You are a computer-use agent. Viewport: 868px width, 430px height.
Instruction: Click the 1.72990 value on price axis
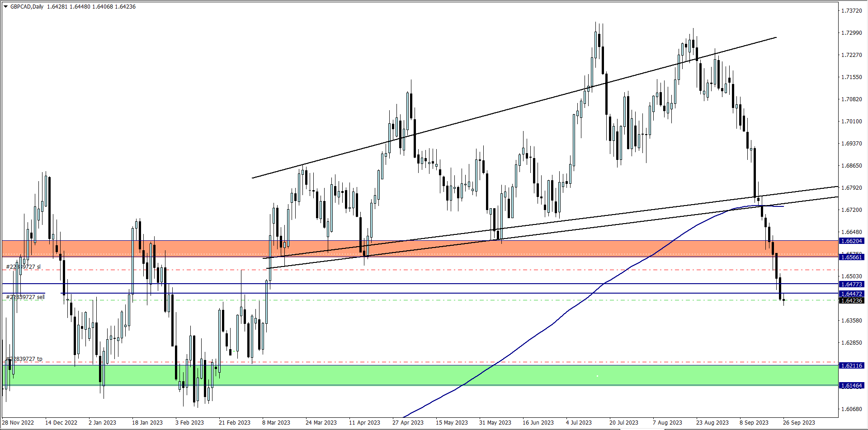(851, 33)
